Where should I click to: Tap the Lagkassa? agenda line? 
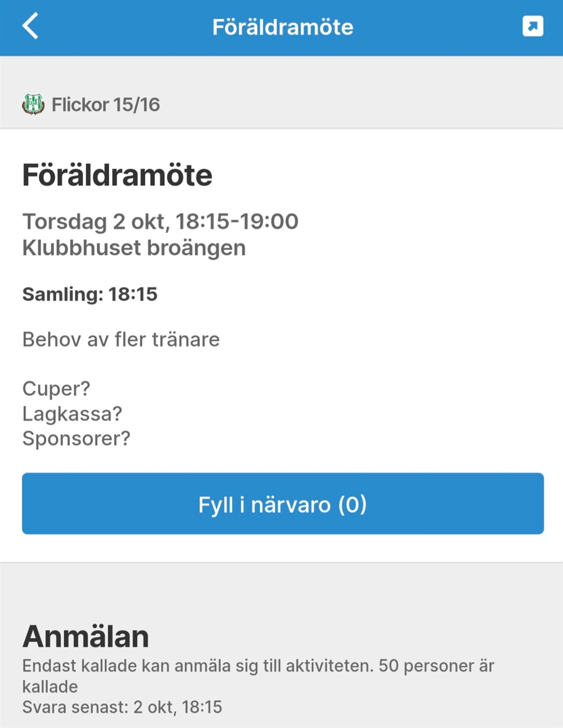(x=72, y=414)
